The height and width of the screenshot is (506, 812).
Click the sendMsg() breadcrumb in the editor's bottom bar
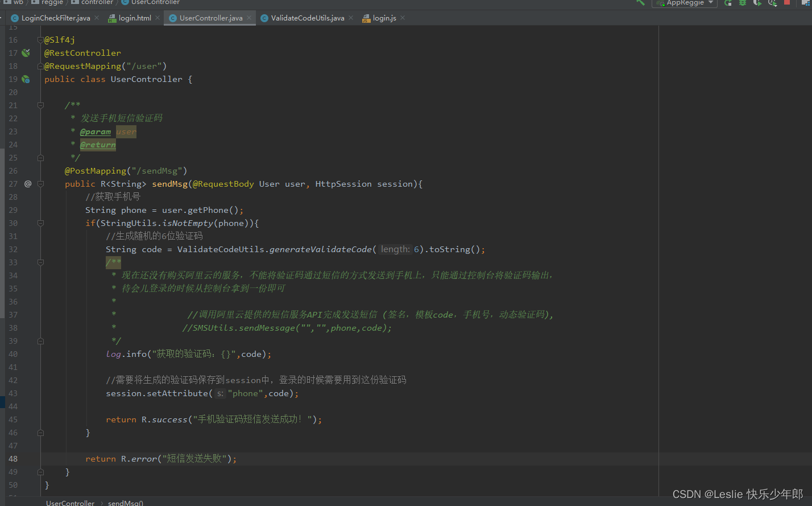coord(126,503)
